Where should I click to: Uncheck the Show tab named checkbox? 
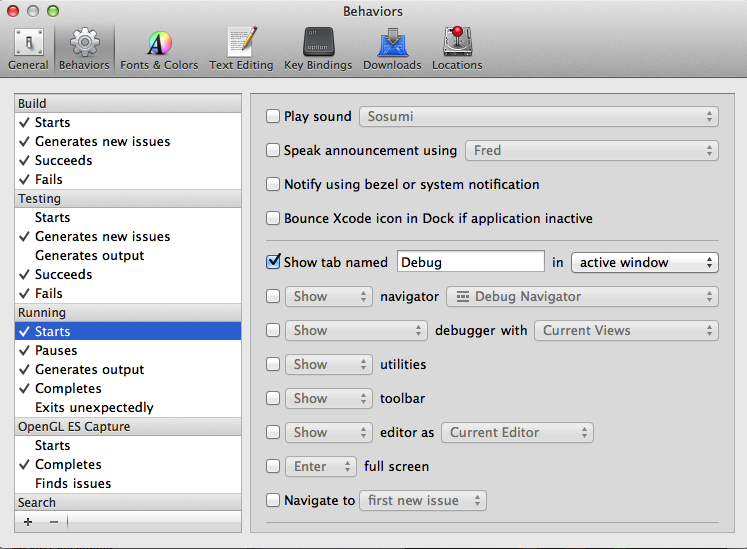pos(273,263)
